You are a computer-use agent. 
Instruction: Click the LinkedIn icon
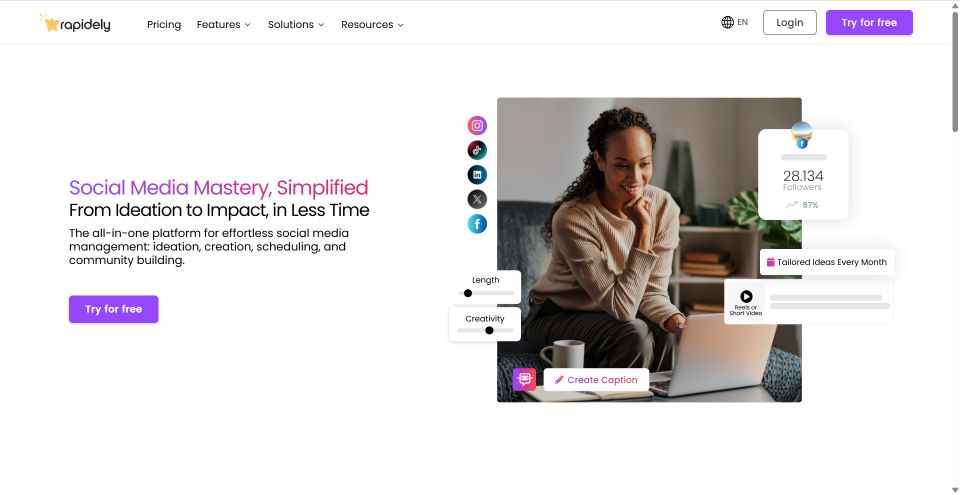pyautogui.click(x=477, y=175)
